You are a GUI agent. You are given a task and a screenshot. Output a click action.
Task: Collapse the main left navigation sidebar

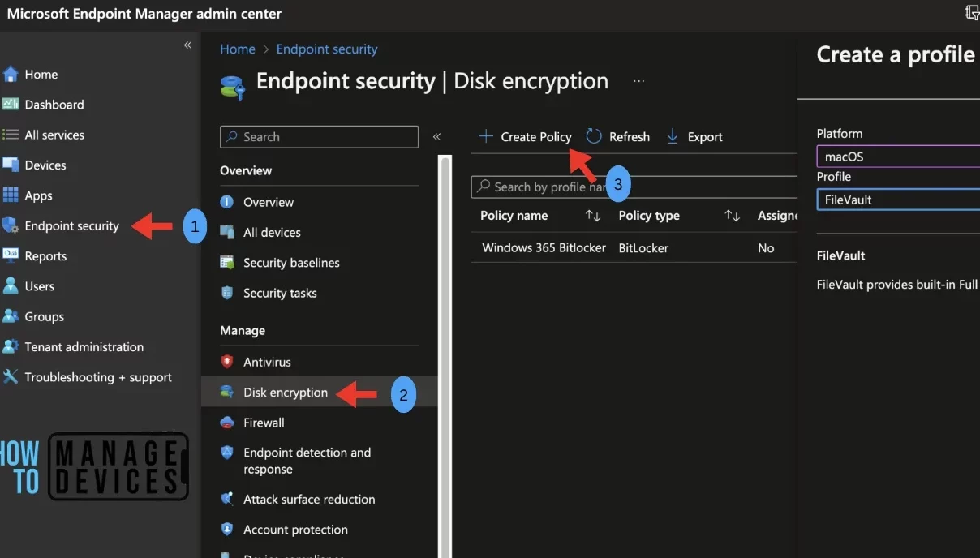point(187,45)
